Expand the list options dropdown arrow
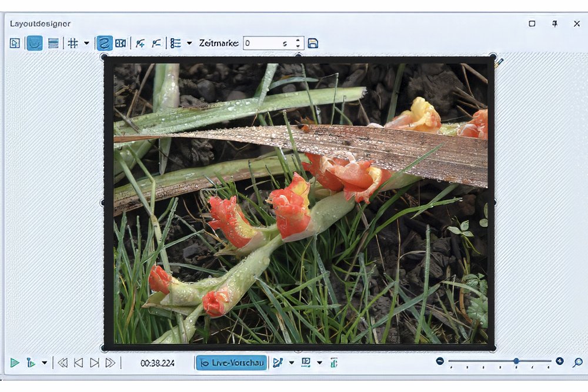 point(189,43)
